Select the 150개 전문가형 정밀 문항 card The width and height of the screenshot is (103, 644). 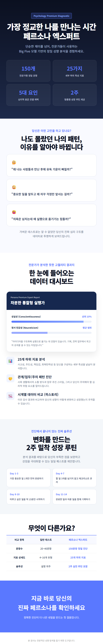(x=28, y=71)
